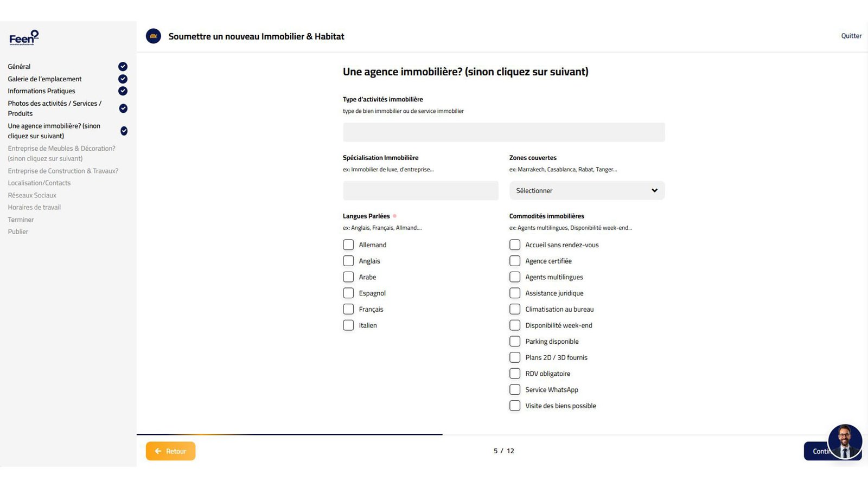Click checkmark icon beside Informations Pratiques
Image resolution: width=868 pixels, height=488 pixels.
(123, 91)
